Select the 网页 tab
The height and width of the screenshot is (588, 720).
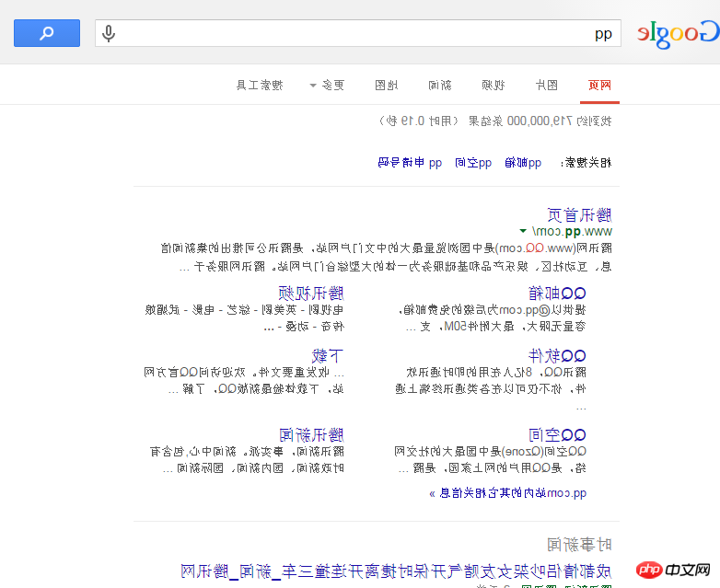click(x=599, y=86)
